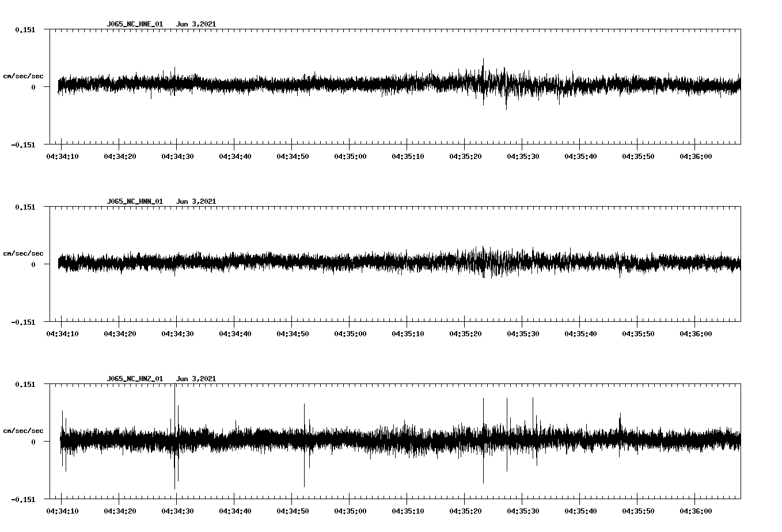Click 04:34:30 time label under HNZ plot

tap(177, 511)
